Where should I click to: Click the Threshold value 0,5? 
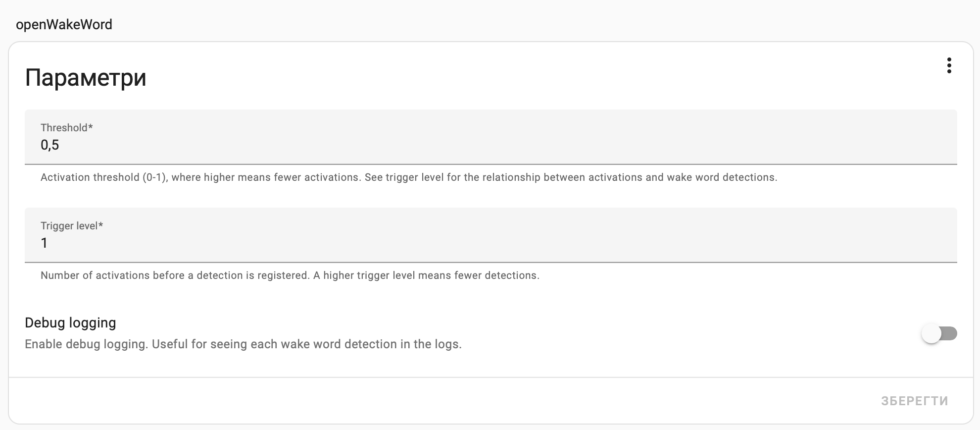click(50, 145)
